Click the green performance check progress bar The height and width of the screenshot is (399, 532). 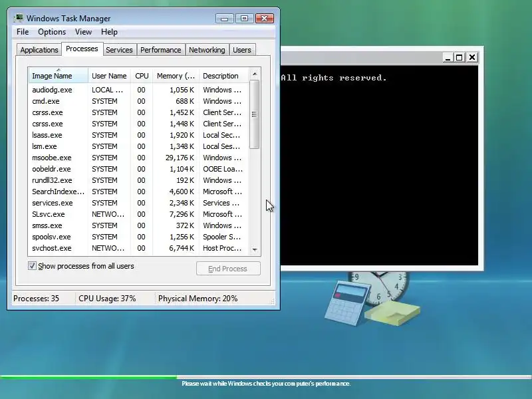(88, 376)
